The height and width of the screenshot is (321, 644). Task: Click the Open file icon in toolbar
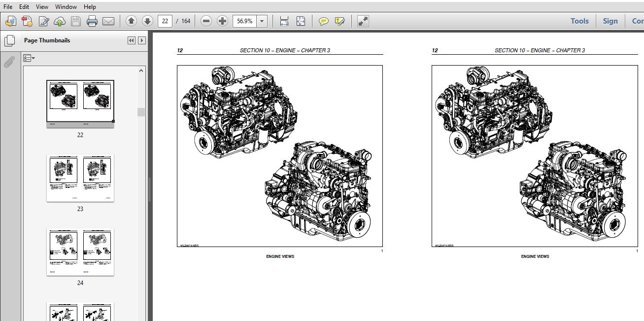[10, 21]
